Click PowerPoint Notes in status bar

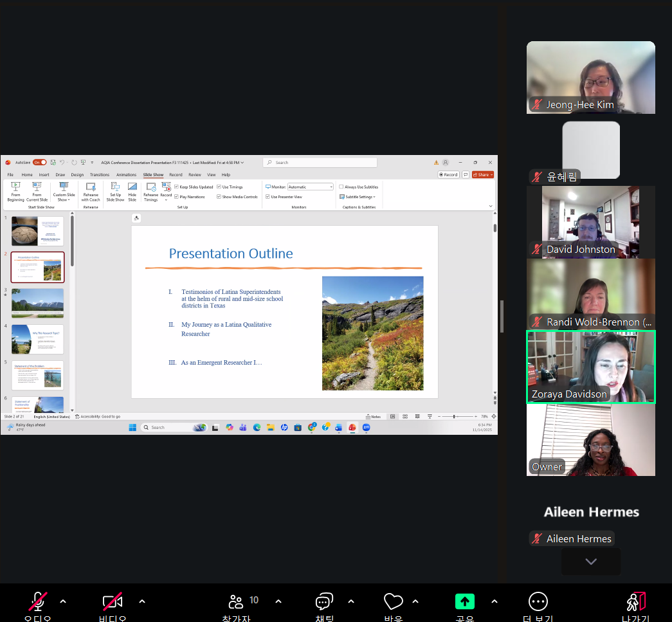[373, 416]
